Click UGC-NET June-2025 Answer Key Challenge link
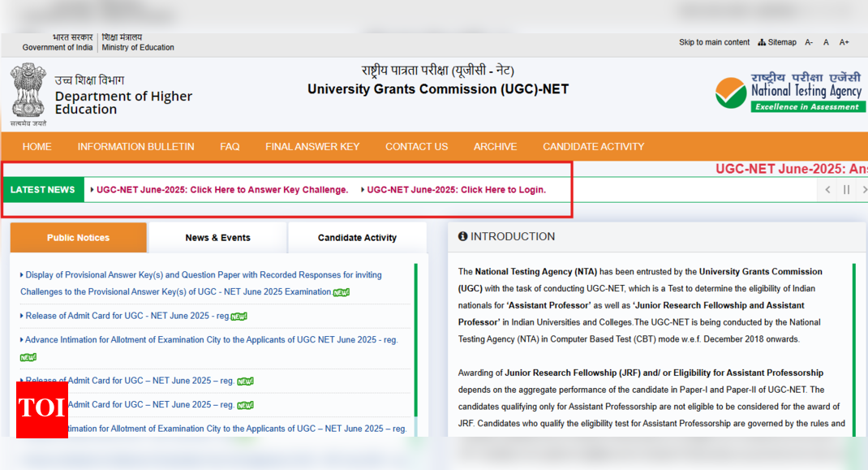Screen dimensions: 868x470 coord(222,190)
